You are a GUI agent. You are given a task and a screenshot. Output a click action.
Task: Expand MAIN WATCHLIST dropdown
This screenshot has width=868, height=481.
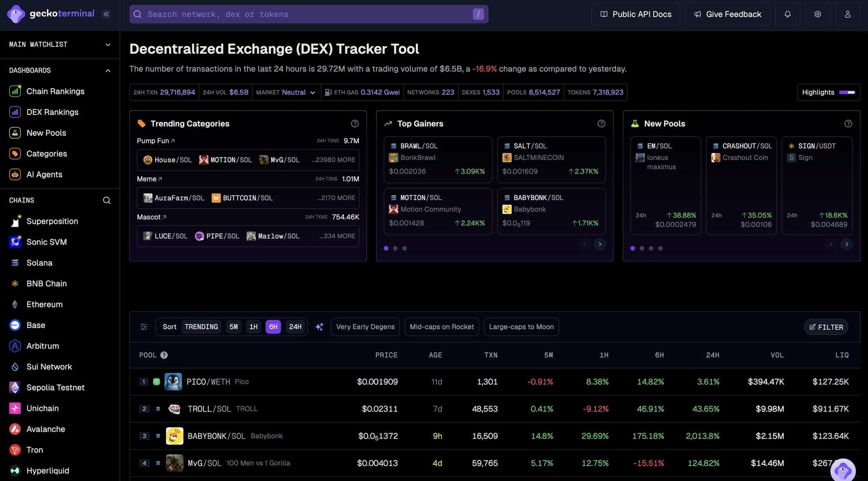108,44
